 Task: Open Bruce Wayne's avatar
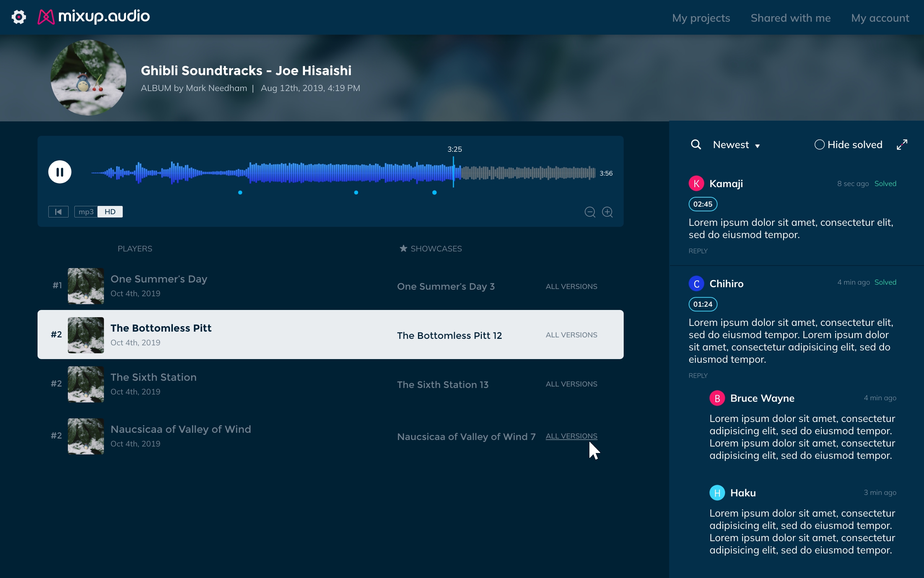[717, 398]
